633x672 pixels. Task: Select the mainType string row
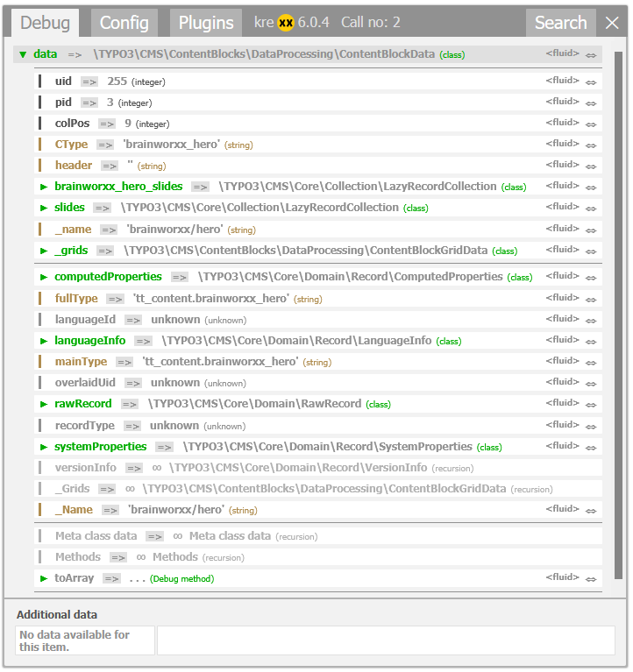(81, 362)
